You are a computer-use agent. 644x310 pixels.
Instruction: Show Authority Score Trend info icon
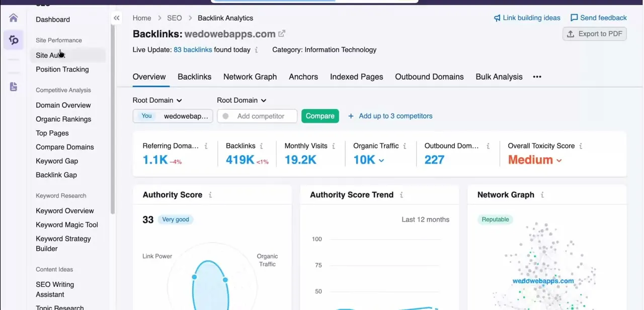(401, 195)
